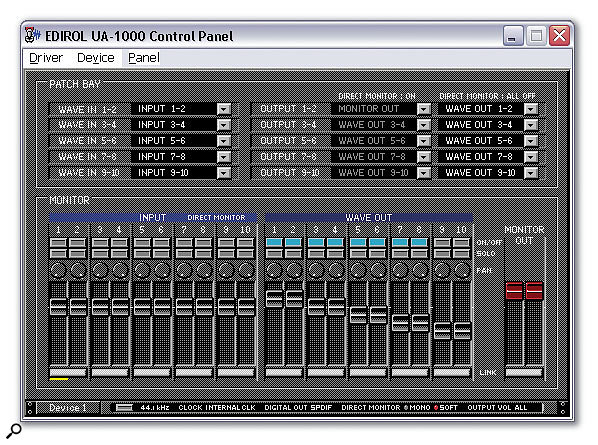This screenshot has width=598, height=445.
Task: Click the Input channel 9 fader handle
Action: pyautogui.click(x=226, y=307)
